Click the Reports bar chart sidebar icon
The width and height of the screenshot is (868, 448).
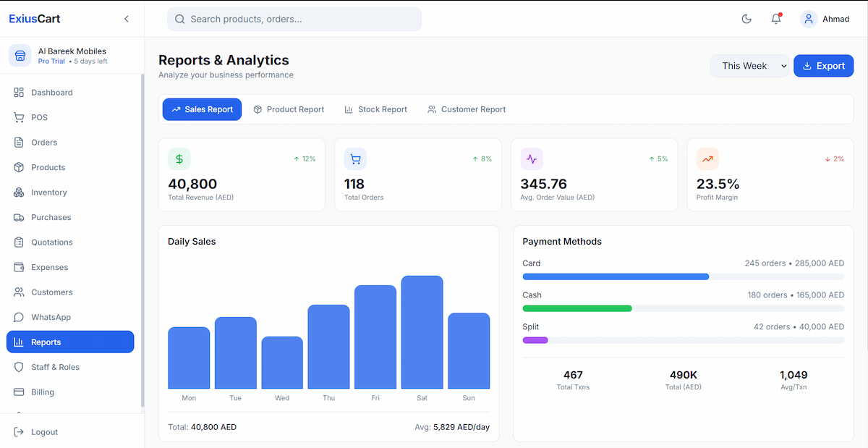19,342
